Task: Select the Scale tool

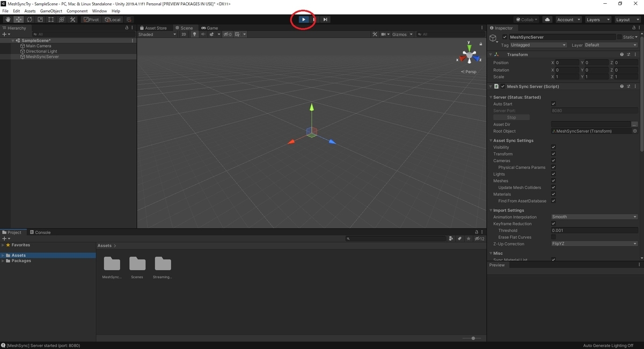Action: tap(40, 20)
